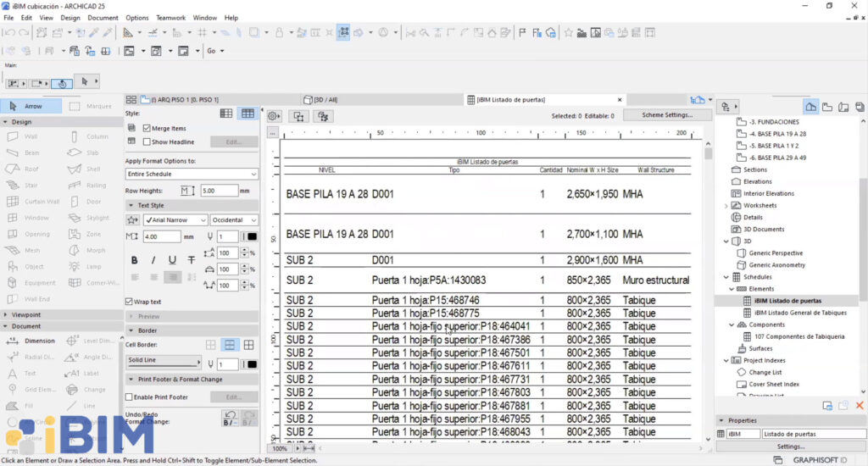The image size is (868, 466).
Task: Select the Arrow tool
Action: (x=31, y=107)
